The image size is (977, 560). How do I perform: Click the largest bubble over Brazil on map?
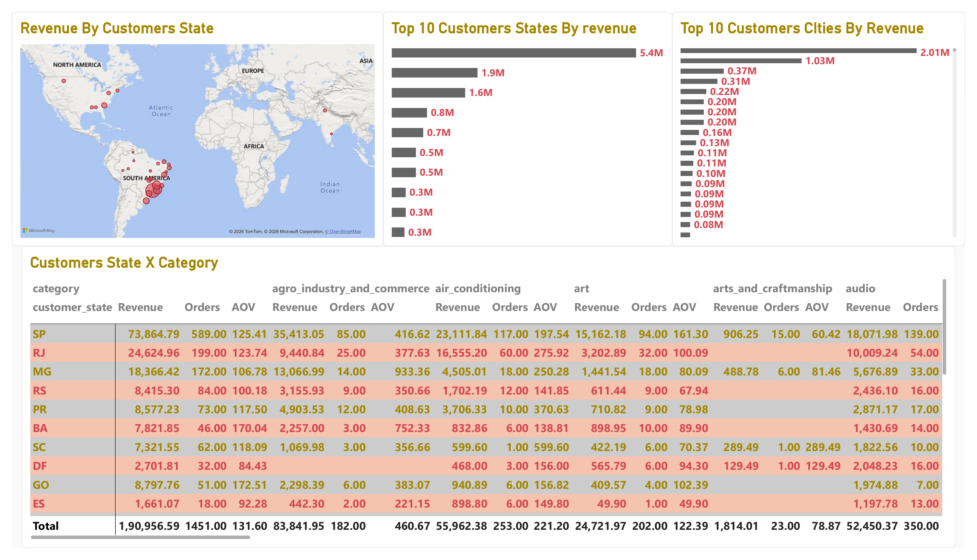(x=153, y=190)
